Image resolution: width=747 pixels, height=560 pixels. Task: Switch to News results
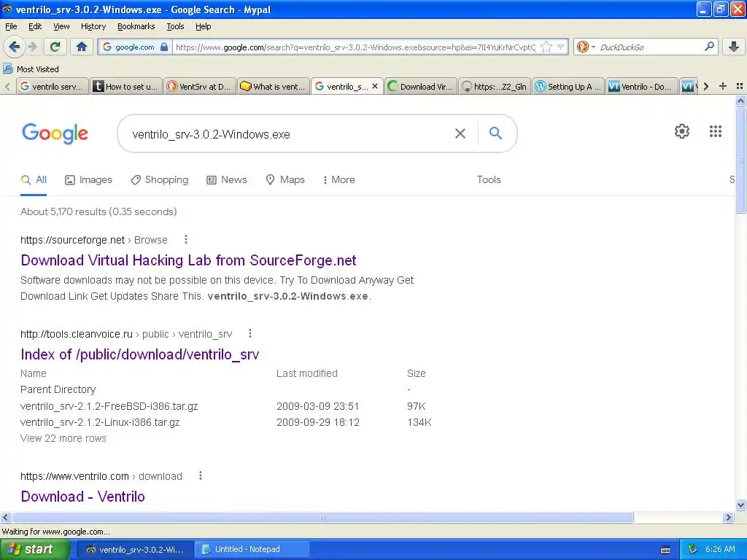coord(227,180)
